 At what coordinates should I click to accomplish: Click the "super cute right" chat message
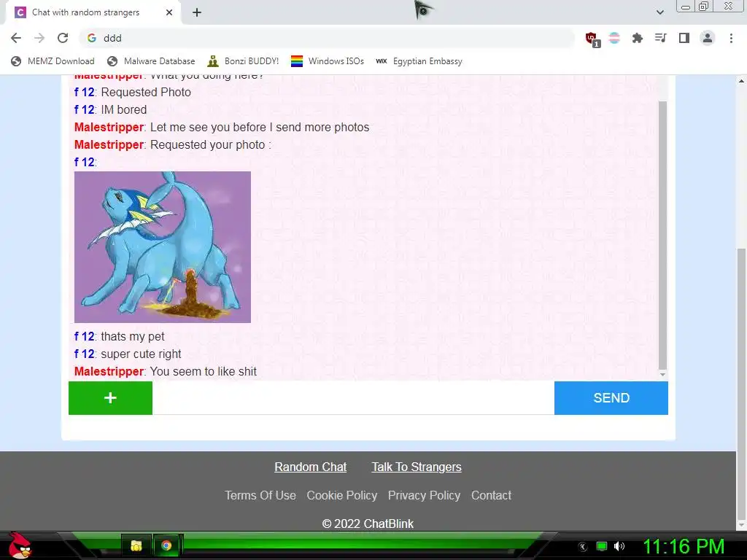point(141,354)
